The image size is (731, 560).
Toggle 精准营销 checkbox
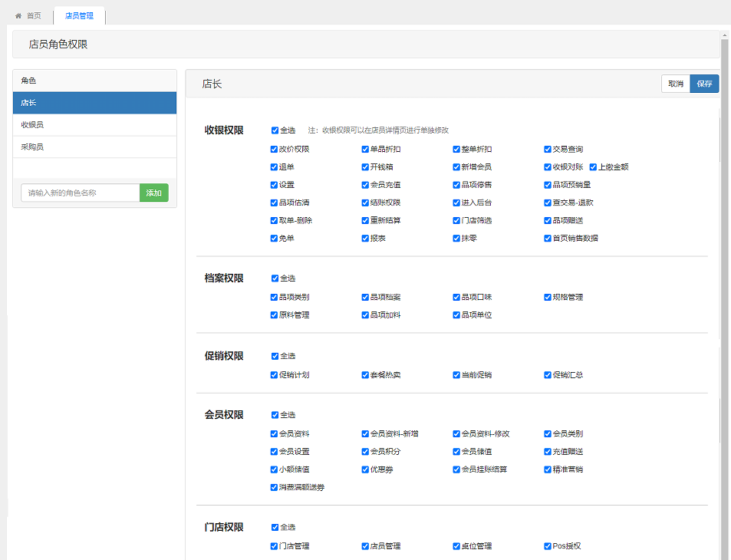click(548, 469)
